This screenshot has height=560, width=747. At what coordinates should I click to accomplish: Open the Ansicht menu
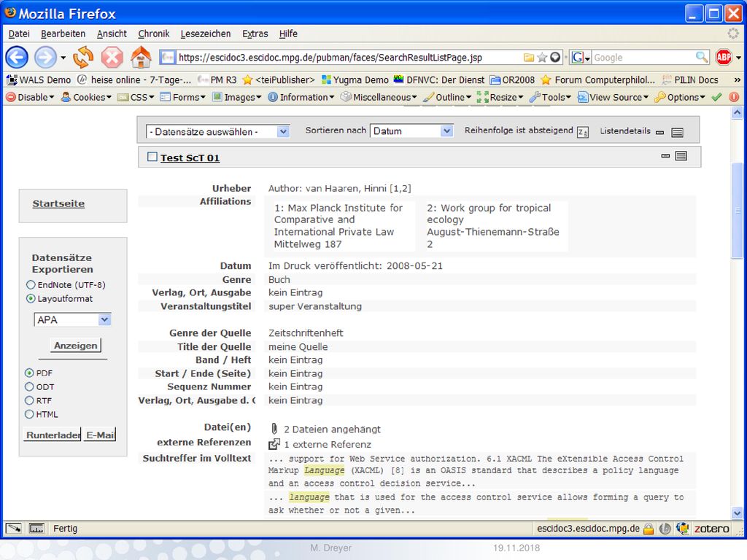(112, 34)
